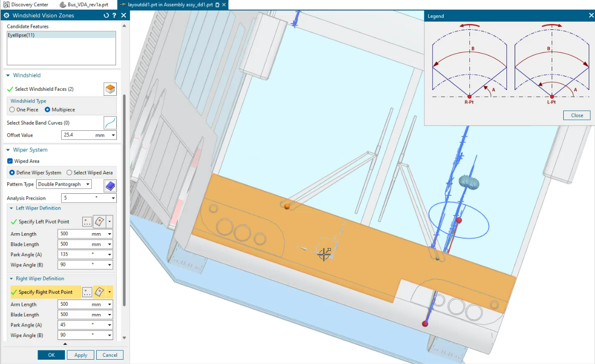Open the Shade Band Curves selection icon

coord(110,123)
